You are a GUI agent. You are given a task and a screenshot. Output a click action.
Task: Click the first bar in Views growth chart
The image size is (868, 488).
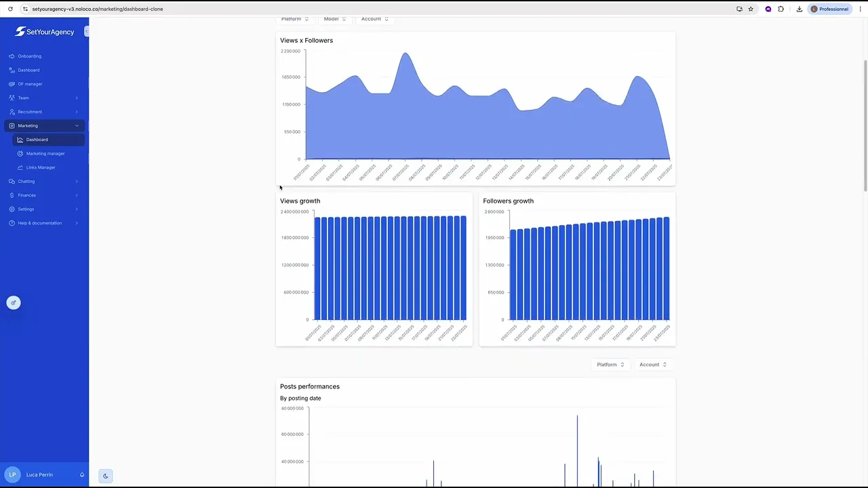pos(317,268)
